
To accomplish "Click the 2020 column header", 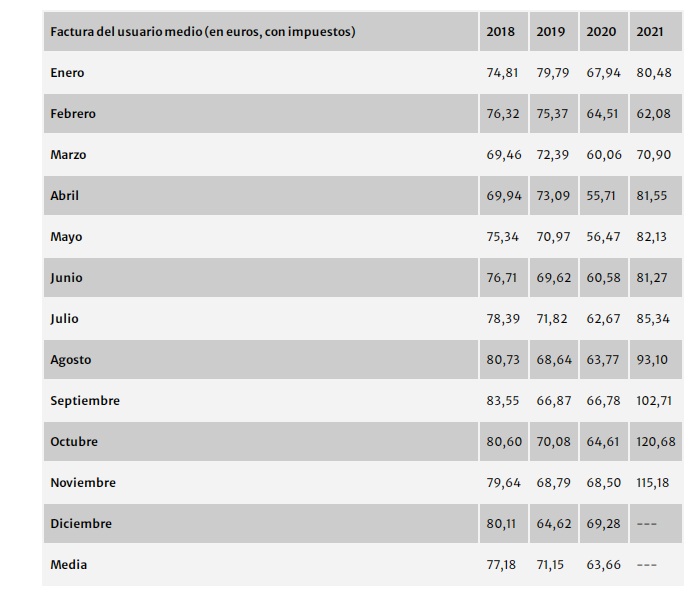I will click(x=601, y=32).
